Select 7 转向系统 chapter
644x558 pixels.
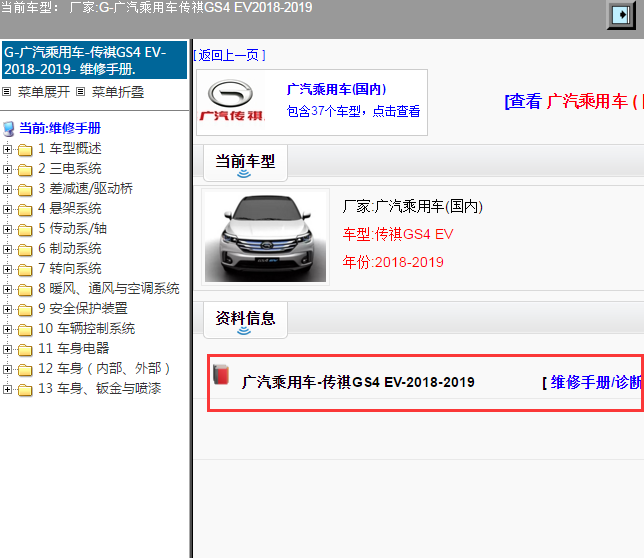click(x=70, y=269)
